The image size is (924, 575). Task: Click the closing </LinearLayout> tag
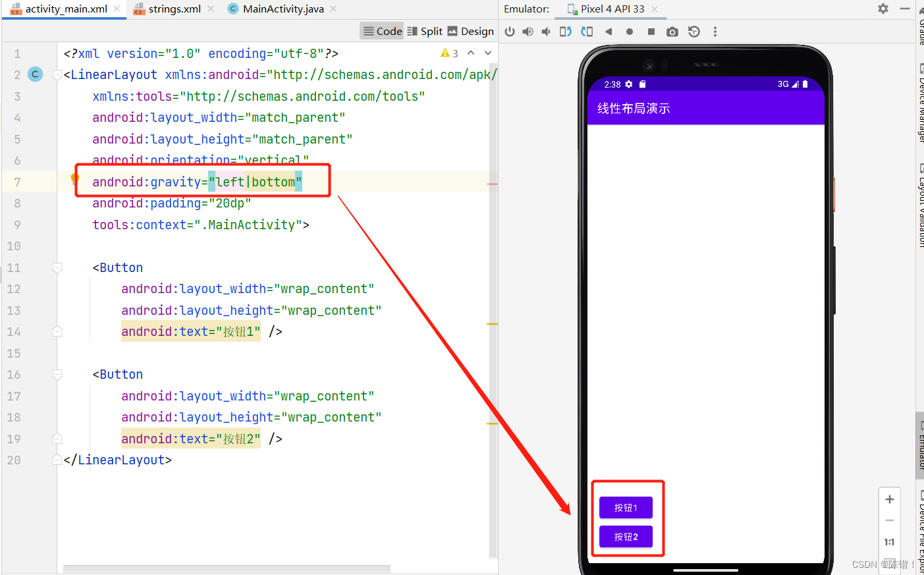pos(117,460)
